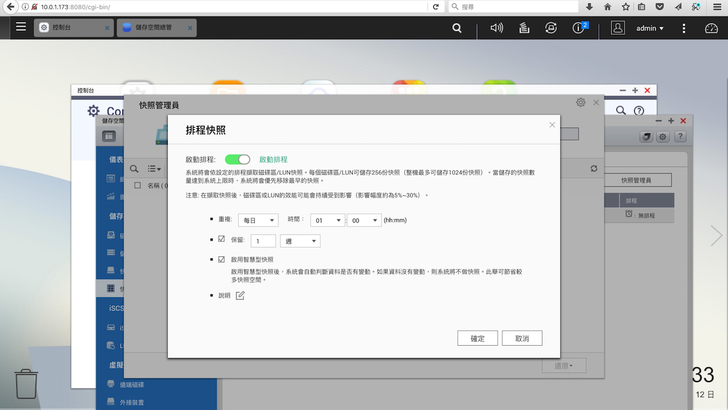Open the 每日 repeat frequency dropdown
Screen dimensions: 728x410
tap(260, 220)
